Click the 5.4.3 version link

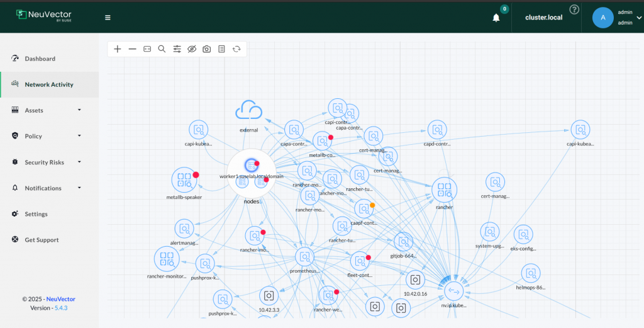61,308
